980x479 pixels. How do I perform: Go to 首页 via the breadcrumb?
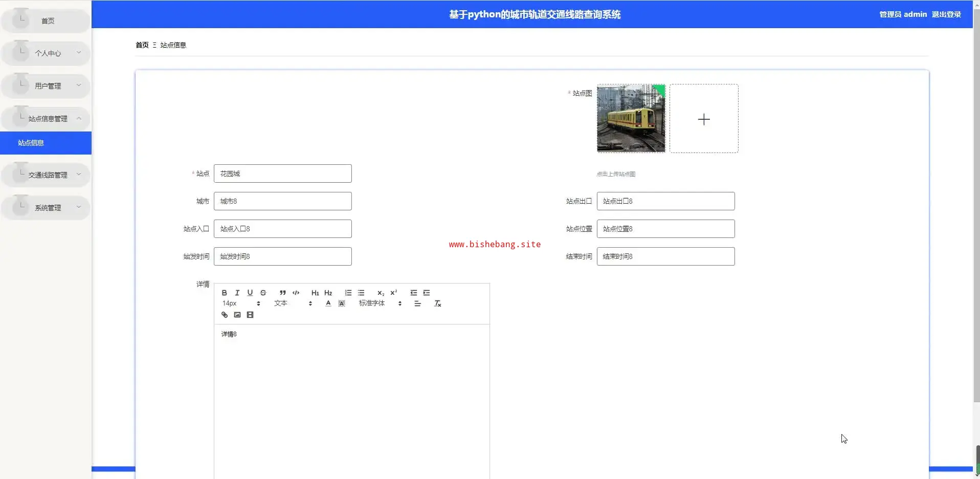tap(142, 45)
